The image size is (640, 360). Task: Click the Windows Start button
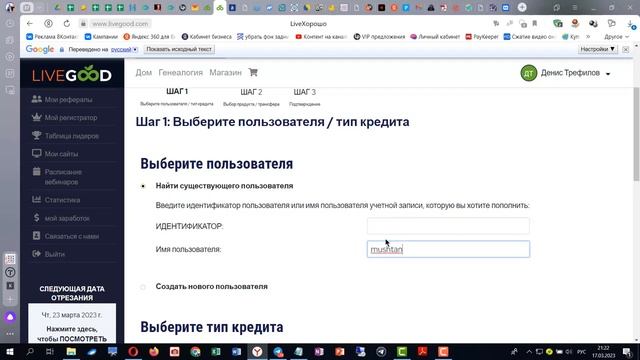pos(10,351)
